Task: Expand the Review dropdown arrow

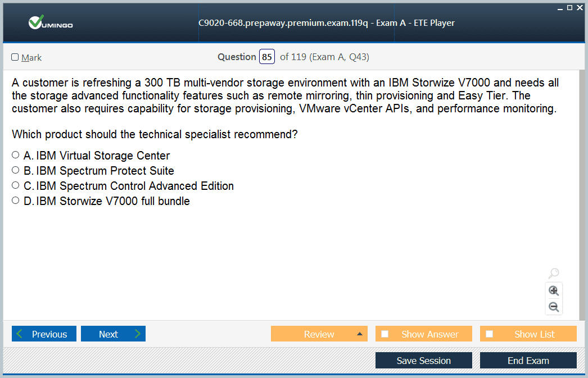Action: [360, 334]
